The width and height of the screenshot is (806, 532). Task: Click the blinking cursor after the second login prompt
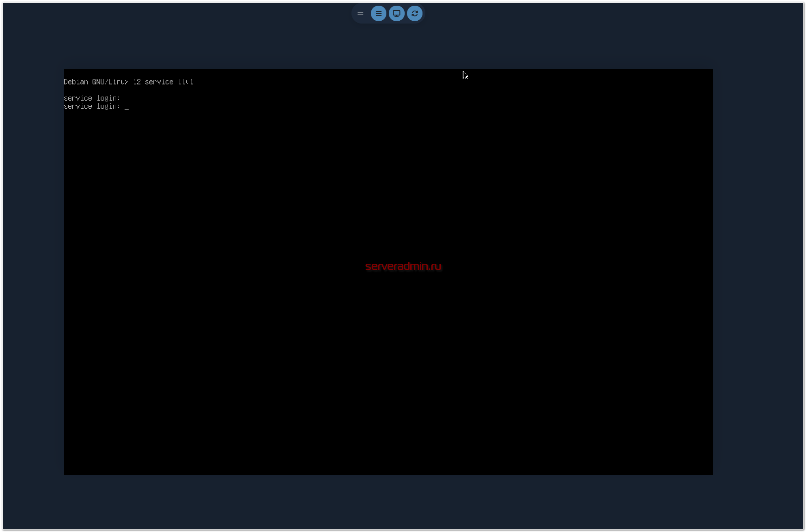pos(127,108)
